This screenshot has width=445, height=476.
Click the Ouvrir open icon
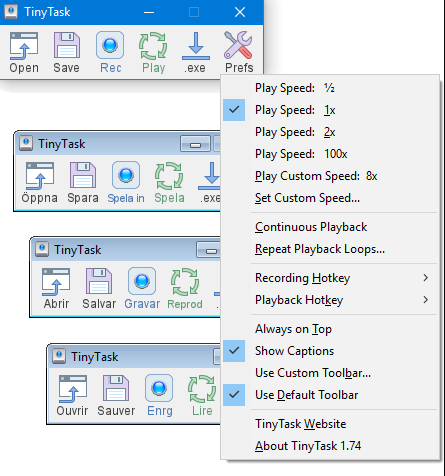pyautogui.click(x=73, y=389)
